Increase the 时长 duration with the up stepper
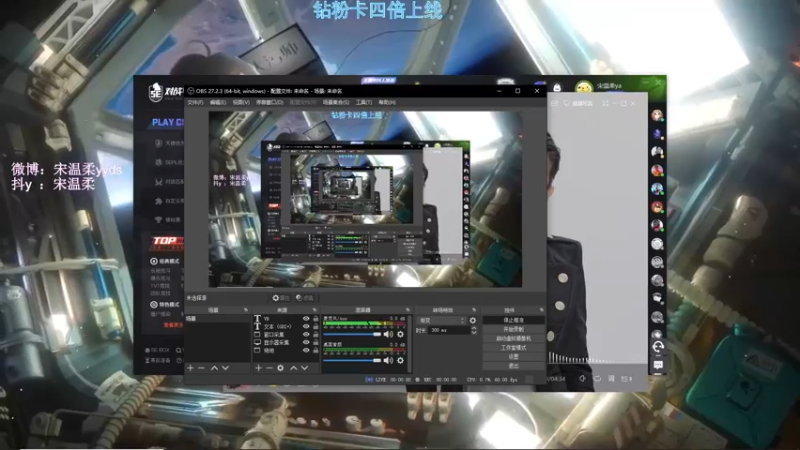 tap(474, 328)
